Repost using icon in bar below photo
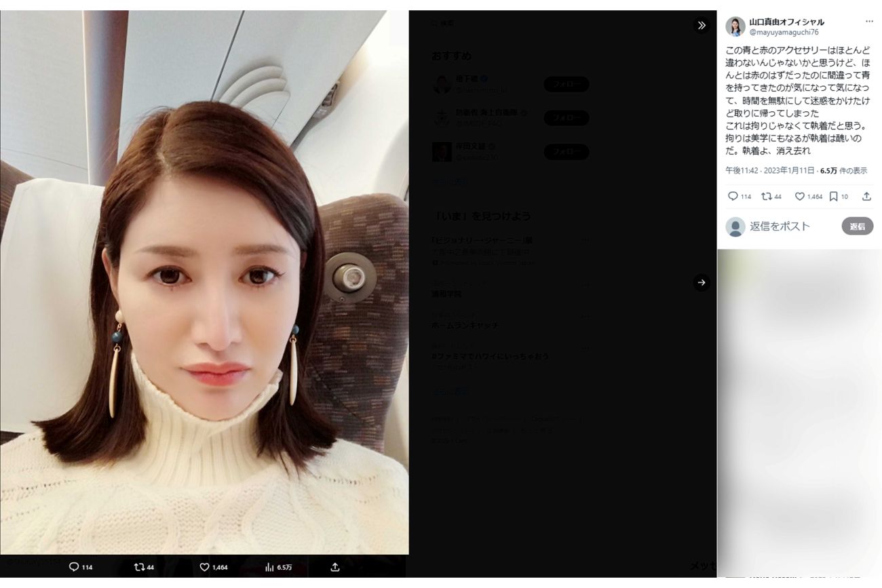882x588 pixels. point(139,567)
